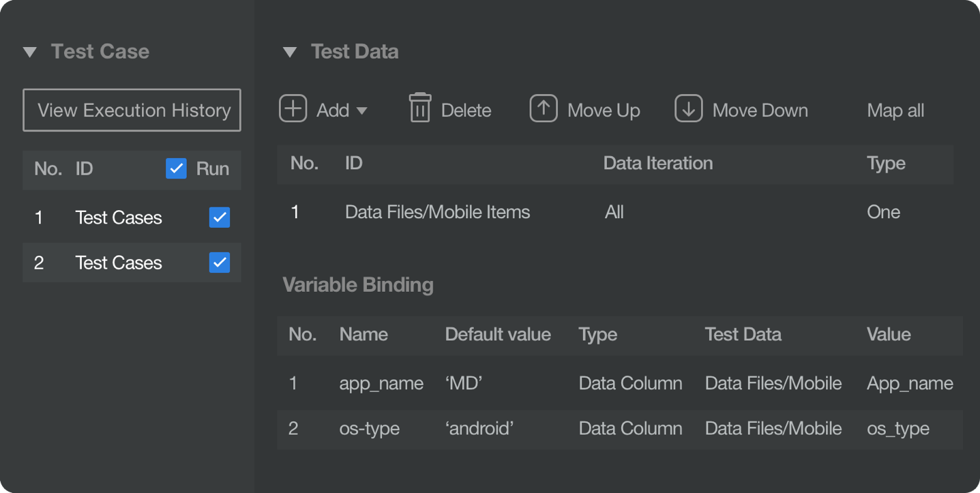This screenshot has width=980, height=493.
Task: Collapse the Test Data section
Action: tap(290, 52)
